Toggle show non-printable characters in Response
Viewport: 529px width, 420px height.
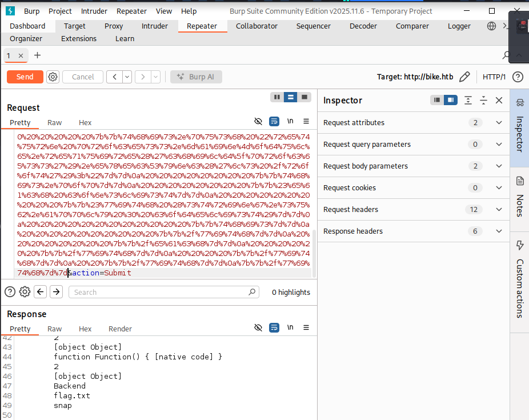coord(258,327)
